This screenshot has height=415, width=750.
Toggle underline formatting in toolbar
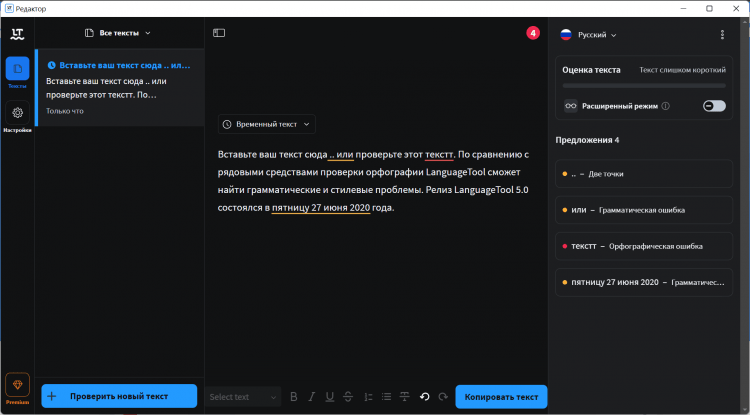(x=329, y=397)
